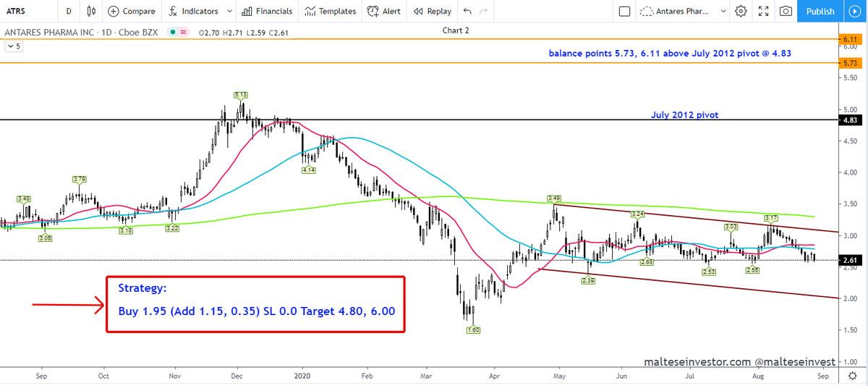Click the 2.39 pivot low label

point(588,280)
